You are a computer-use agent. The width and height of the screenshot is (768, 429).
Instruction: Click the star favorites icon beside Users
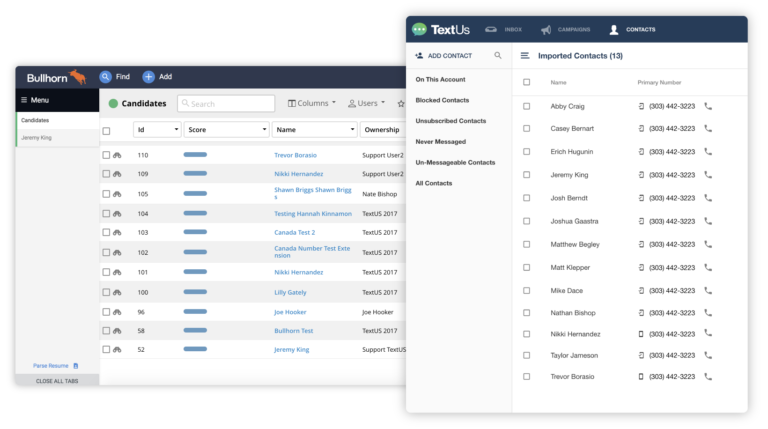point(401,104)
